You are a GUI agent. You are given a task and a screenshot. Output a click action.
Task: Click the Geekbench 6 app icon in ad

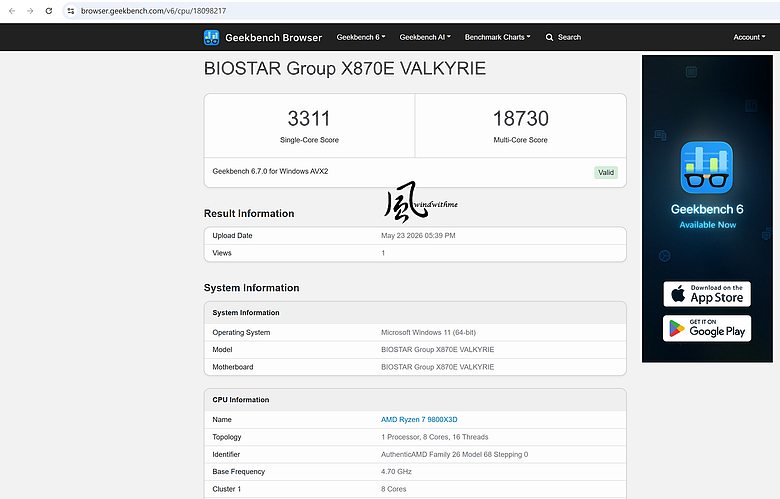(707, 167)
